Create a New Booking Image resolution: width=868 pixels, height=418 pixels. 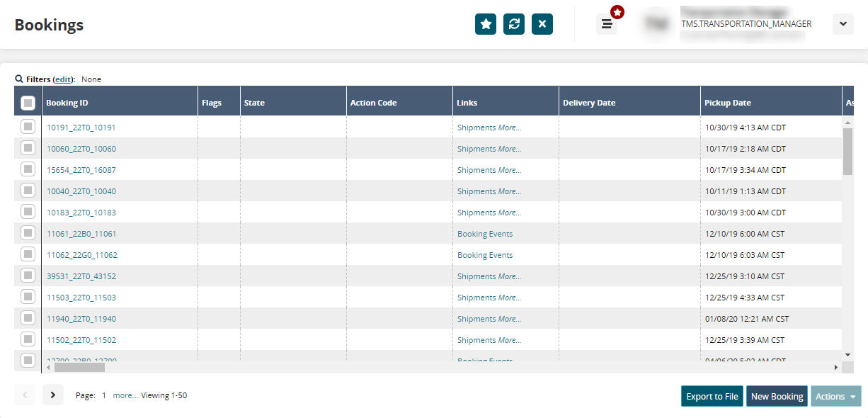[x=777, y=397]
